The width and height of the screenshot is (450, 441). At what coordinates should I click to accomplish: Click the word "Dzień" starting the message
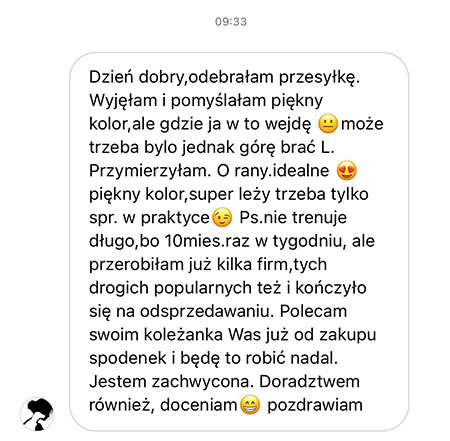[111, 77]
